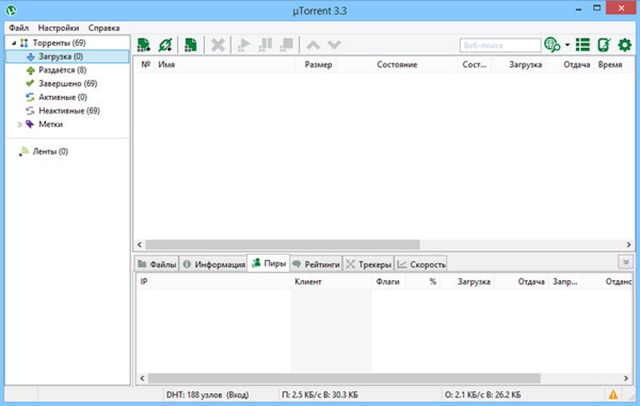The width and height of the screenshot is (640, 406).
Task: Sort peers by IP column header
Action: pos(144,282)
